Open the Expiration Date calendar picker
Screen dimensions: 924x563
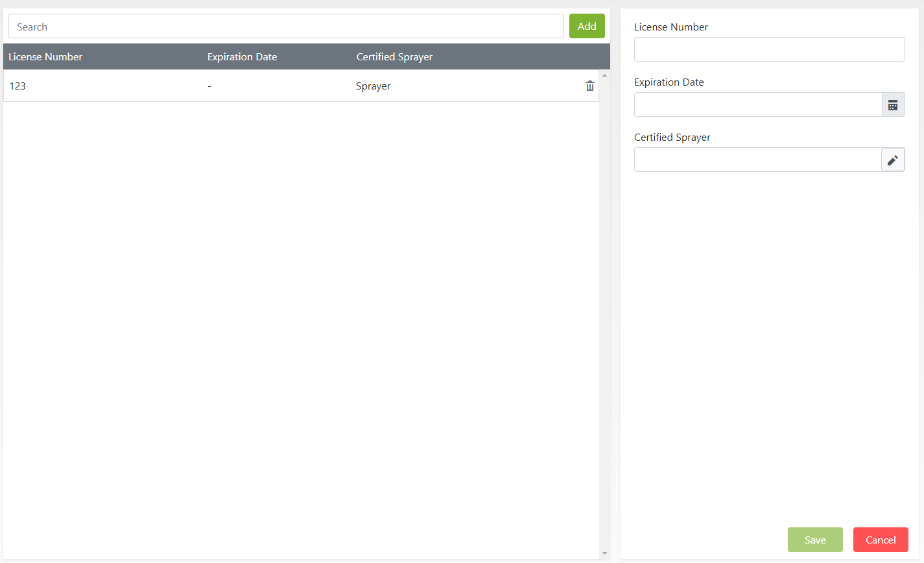pos(892,105)
